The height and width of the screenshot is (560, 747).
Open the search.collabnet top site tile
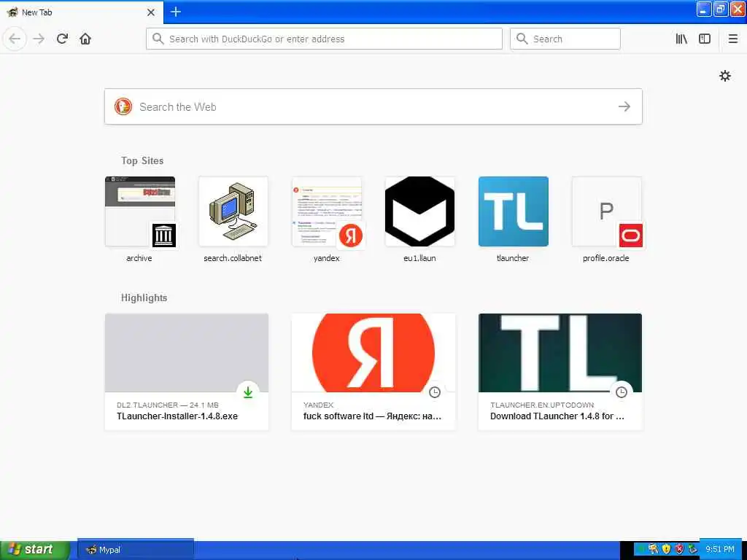click(233, 211)
